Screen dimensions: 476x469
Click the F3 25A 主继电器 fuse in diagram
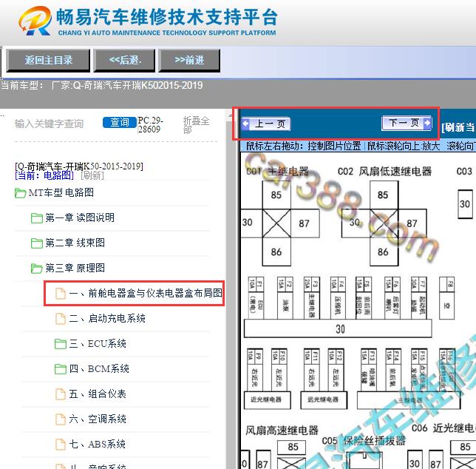tap(311, 297)
